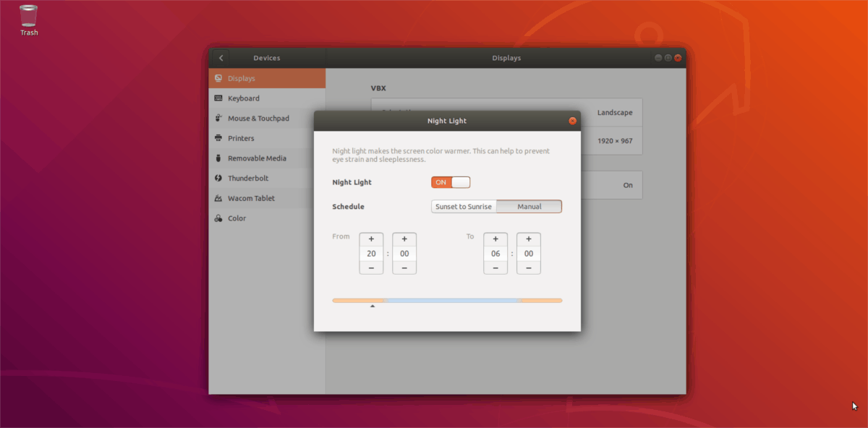Click the VBX display heading
Screen dimensions: 868x428
pos(378,88)
